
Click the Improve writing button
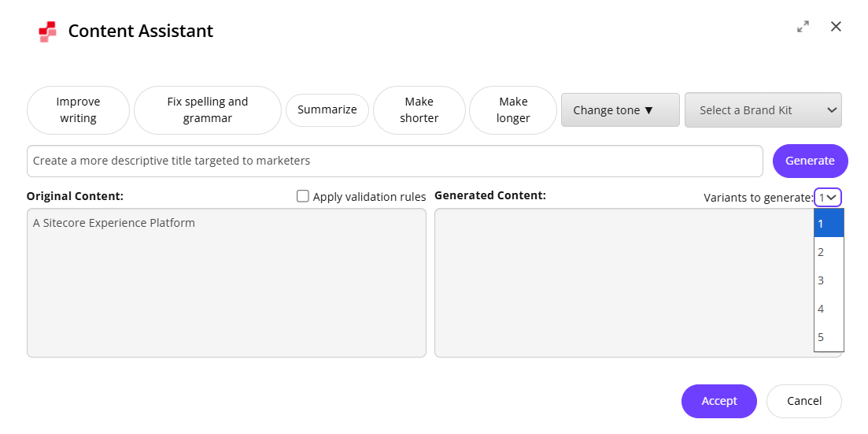78,109
